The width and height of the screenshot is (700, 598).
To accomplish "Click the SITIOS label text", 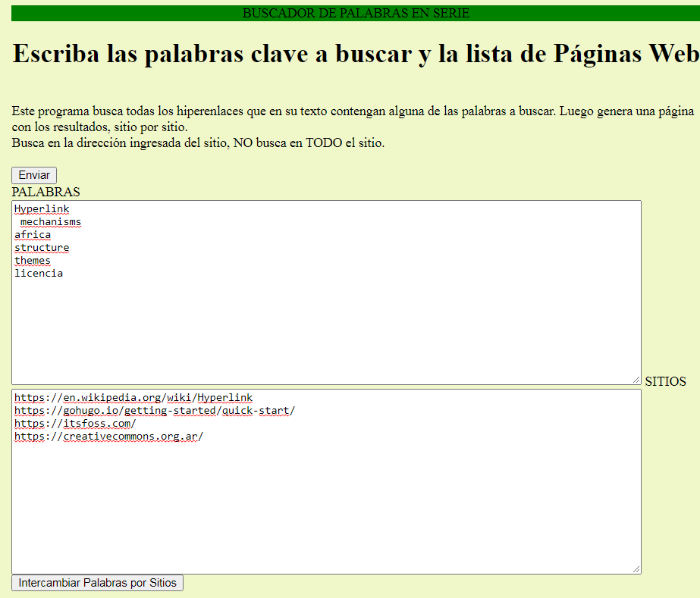I will click(665, 381).
